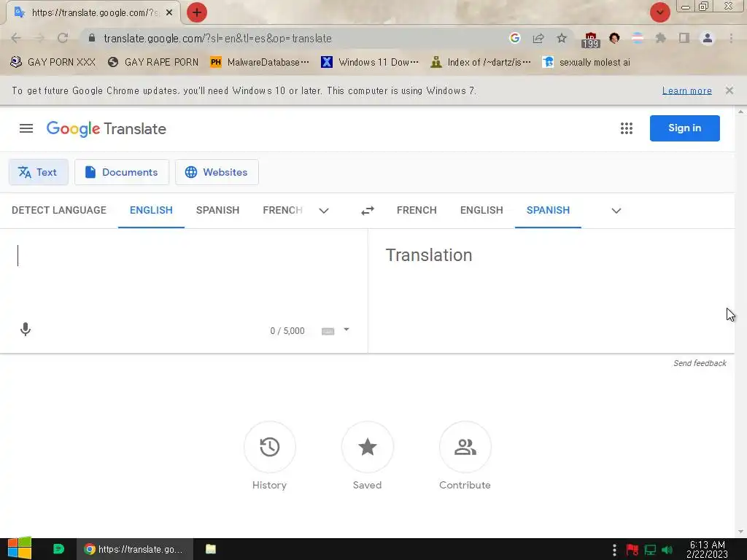The height and width of the screenshot is (560, 747).
Task: Click the Sign in button
Action: (684, 128)
